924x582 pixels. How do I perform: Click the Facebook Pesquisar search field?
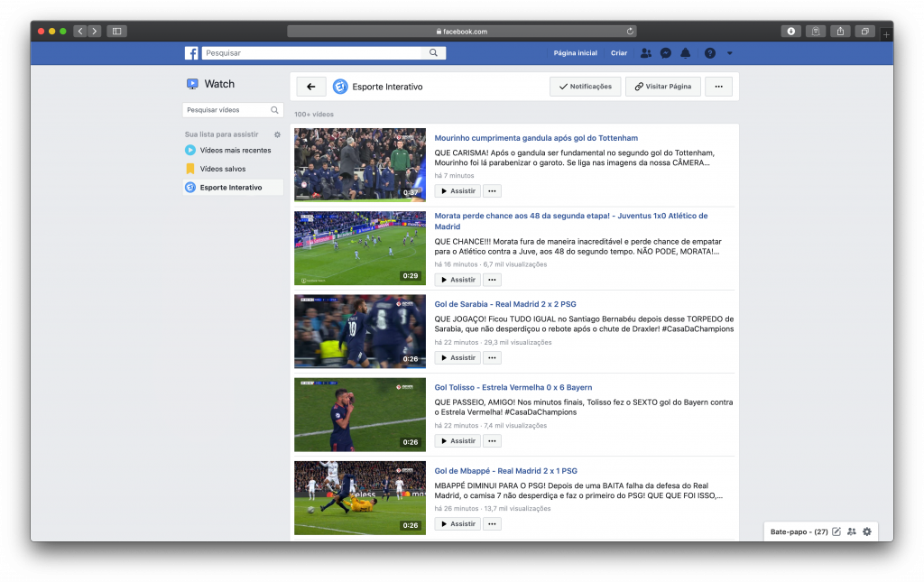point(312,53)
